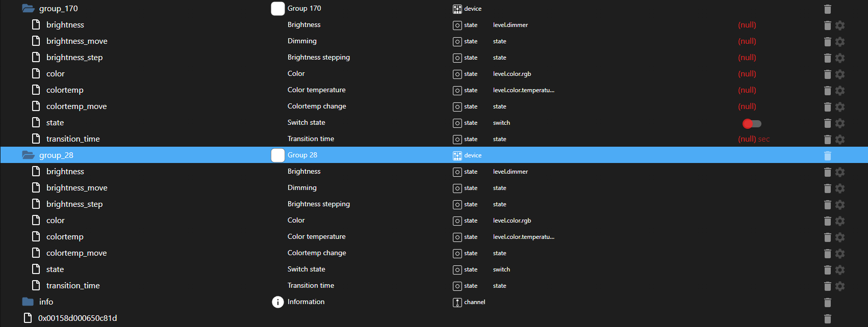
Task: Delete the 0x00158d000650c81d entry
Action: [x=827, y=318]
